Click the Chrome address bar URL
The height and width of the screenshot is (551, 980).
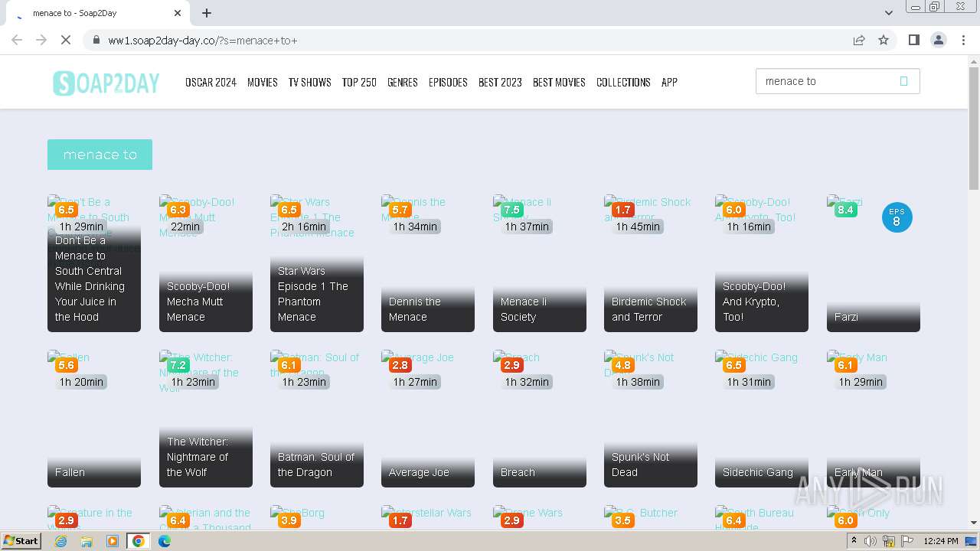click(x=203, y=40)
